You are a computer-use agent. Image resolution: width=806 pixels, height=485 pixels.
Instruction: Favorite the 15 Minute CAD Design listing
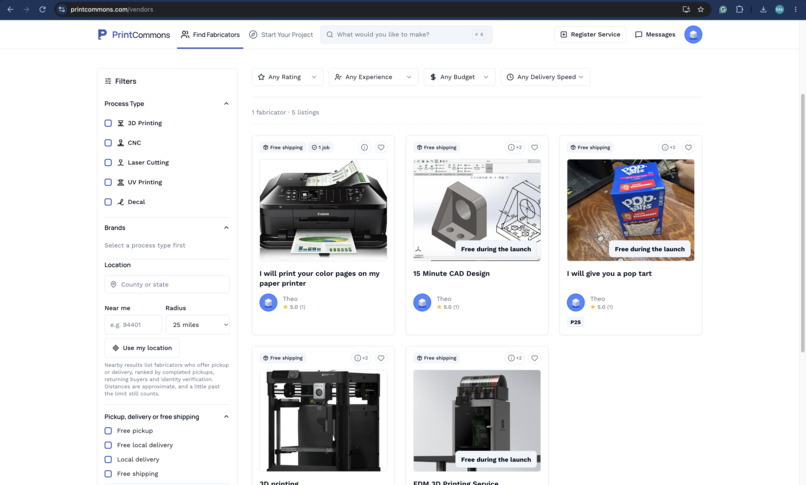(535, 147)
